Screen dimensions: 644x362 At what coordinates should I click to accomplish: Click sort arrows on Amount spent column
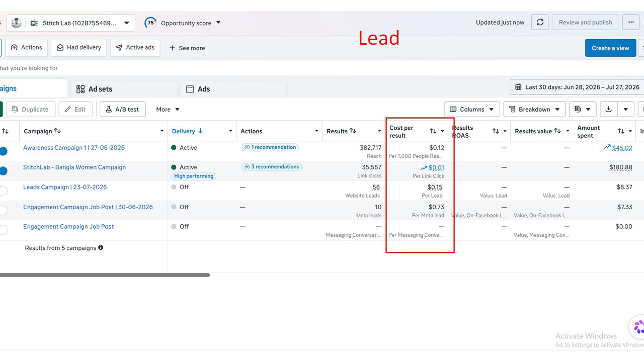point(621,131)
